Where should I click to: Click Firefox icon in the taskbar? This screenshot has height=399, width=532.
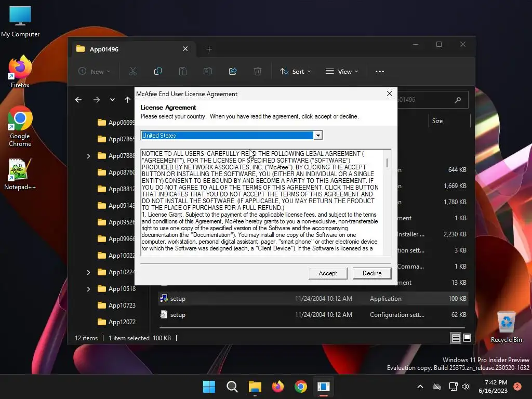pos(278,387)
